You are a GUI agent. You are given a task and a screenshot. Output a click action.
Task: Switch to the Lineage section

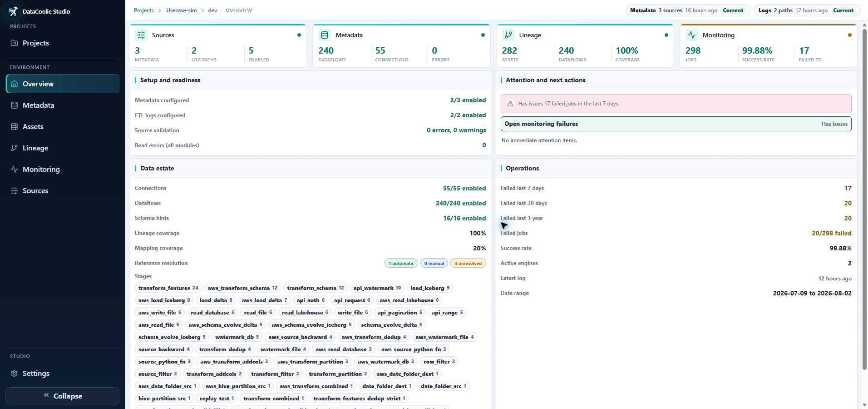(63, 148)
